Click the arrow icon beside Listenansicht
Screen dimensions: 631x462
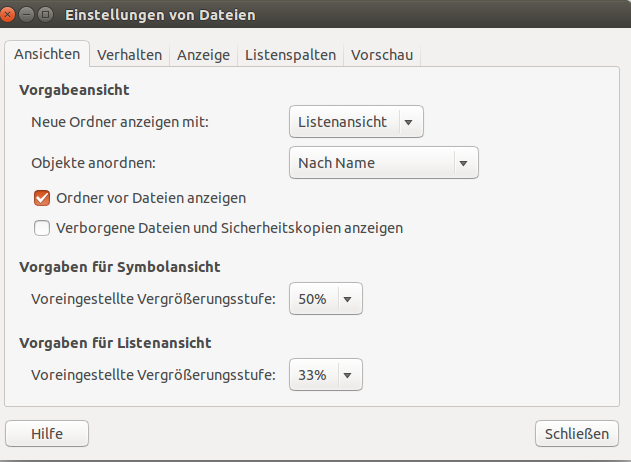tap(408, 122)
